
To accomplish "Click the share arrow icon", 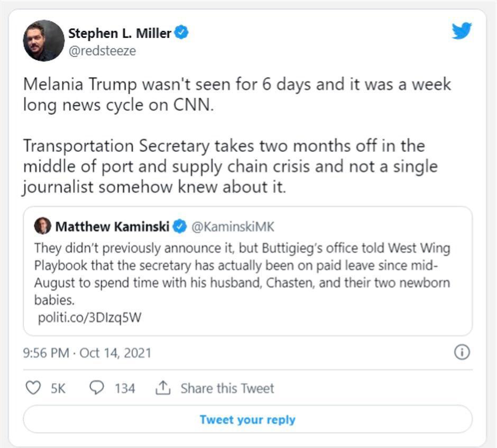I will coord(162,388).
